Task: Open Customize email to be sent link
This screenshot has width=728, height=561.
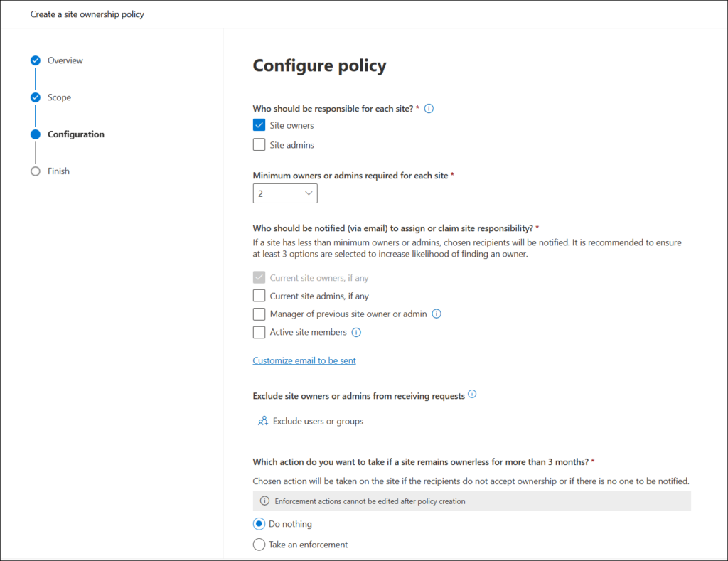Action: pos(304,360)
